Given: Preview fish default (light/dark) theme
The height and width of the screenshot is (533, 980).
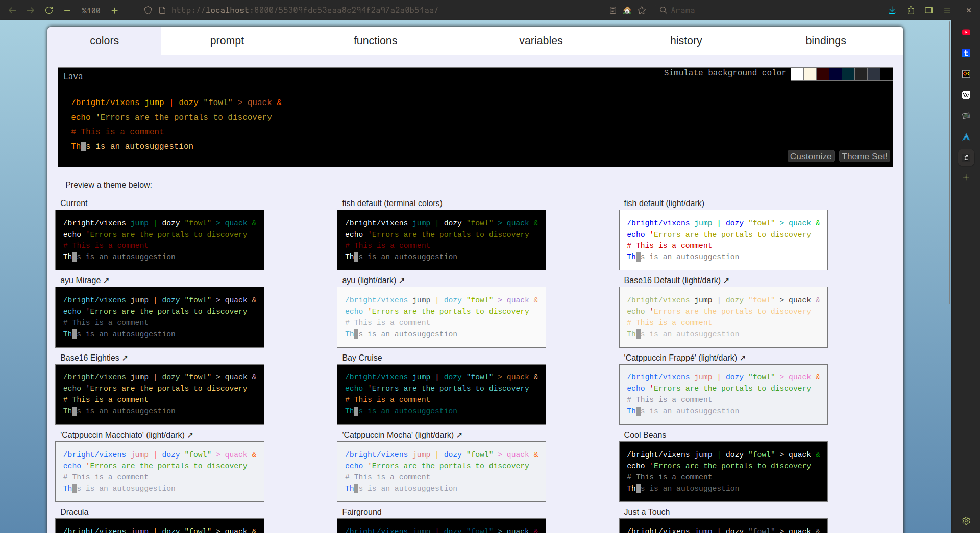Looking at the screenshot, I should click(x=723, y=240).
